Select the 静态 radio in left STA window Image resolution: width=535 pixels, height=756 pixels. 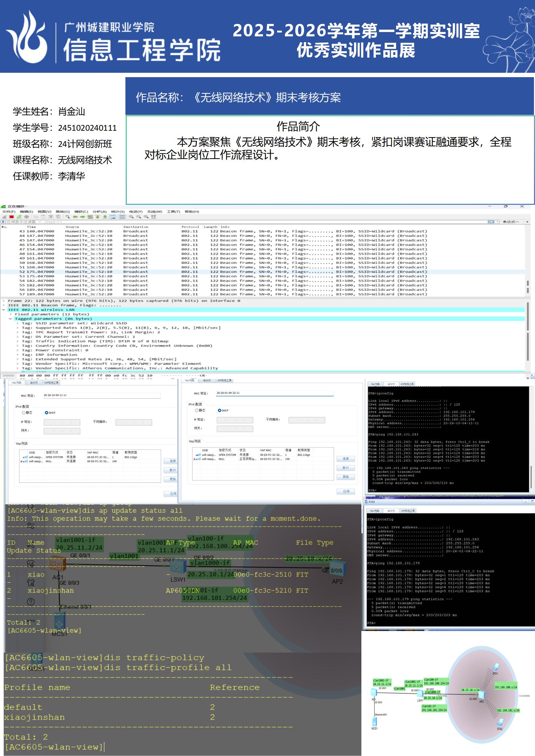coord(24,413)
